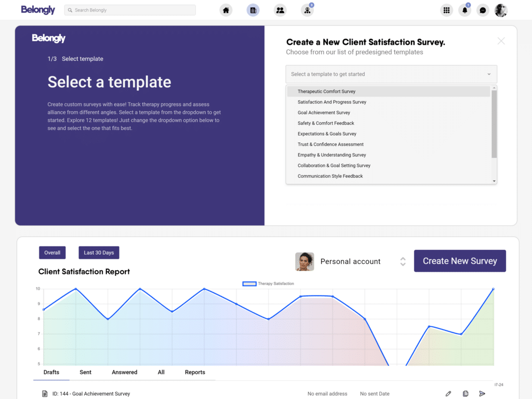Open the people group icon in navbar

280,10
